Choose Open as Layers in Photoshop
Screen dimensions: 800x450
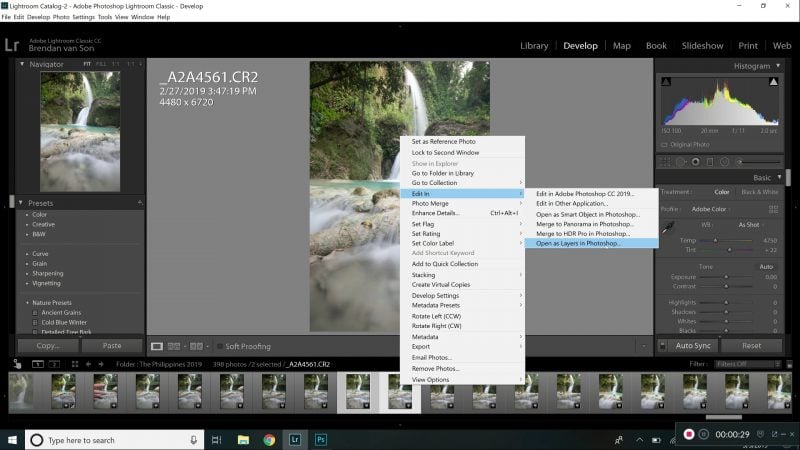point(592,243)
